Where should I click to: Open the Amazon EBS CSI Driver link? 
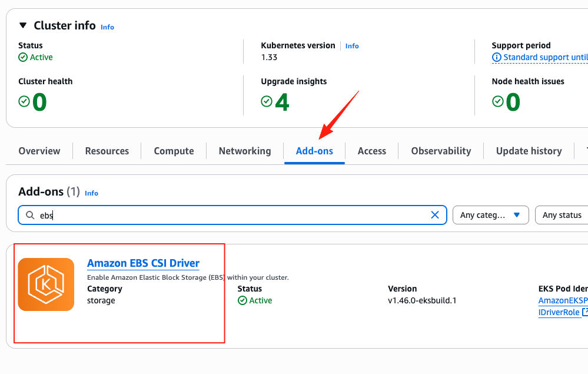click(x=143, y=263)
